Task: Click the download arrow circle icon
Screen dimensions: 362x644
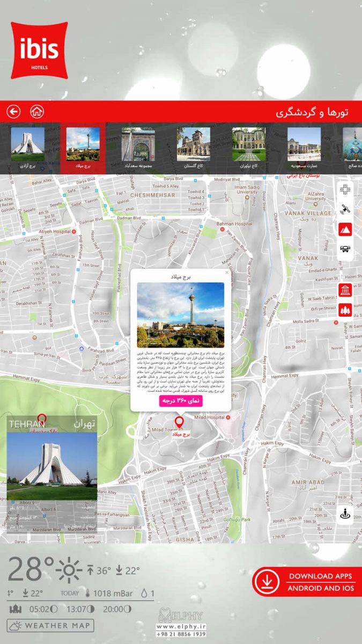Action: (267, 582)
